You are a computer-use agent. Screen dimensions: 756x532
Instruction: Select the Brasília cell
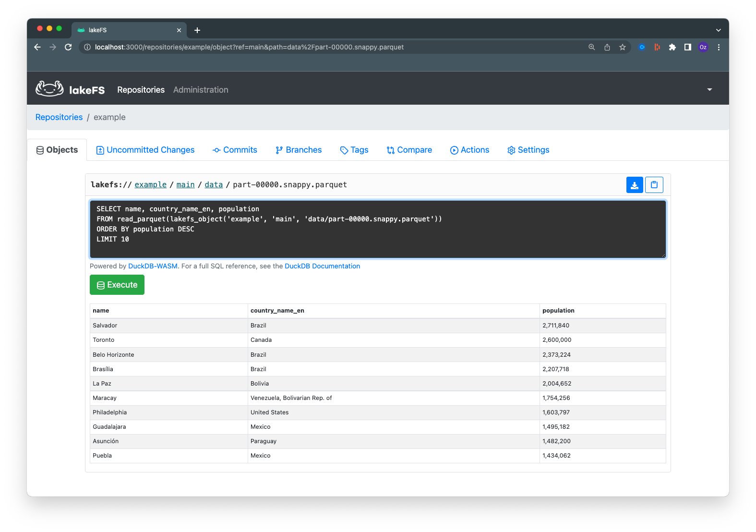click(x=169, y=369)
